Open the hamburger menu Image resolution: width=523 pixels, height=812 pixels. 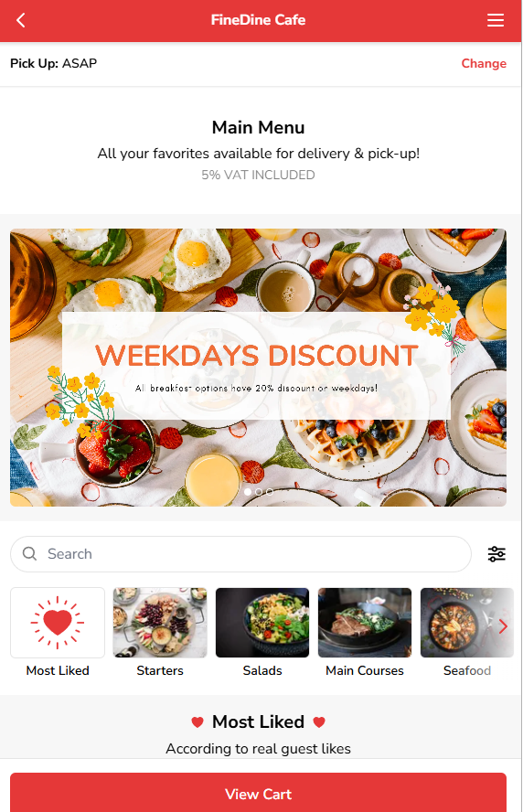[495, 20]
